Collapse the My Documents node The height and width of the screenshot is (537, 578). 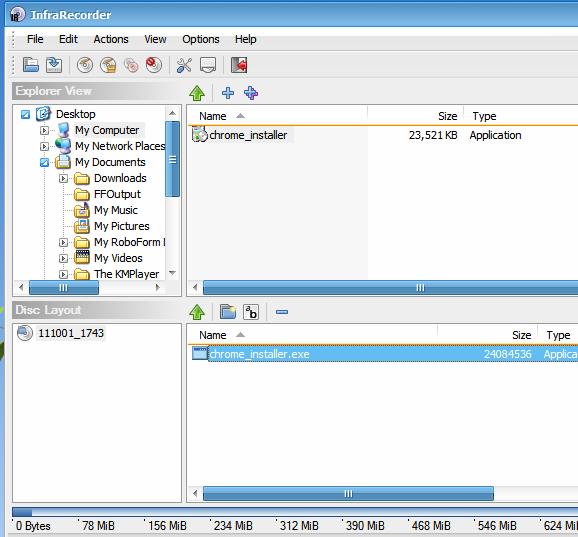[44, 163]
